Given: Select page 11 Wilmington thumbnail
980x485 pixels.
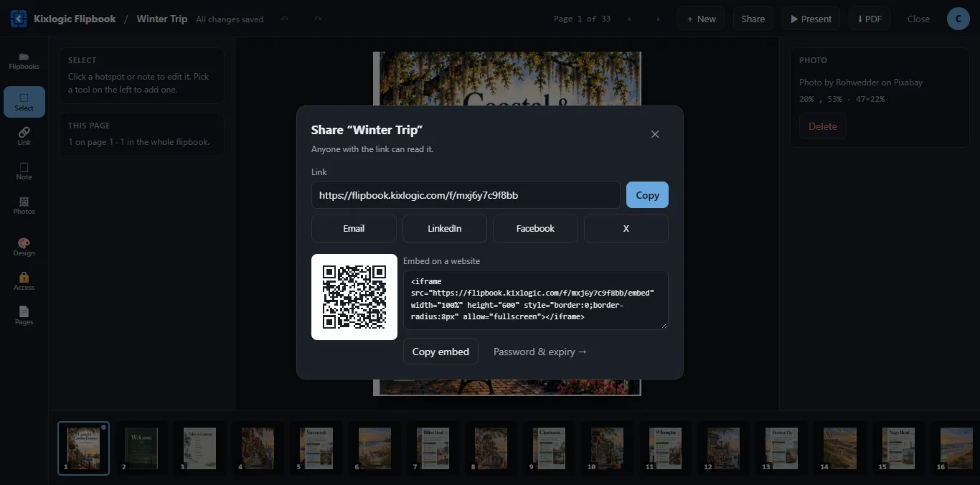Looking at the screenshot, I should pos(665,448).
